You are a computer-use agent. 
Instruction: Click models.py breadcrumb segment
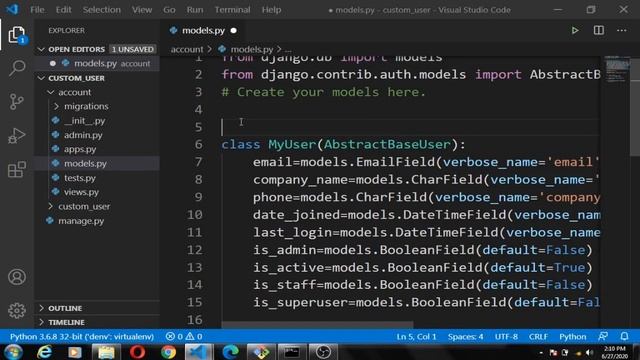251,49
